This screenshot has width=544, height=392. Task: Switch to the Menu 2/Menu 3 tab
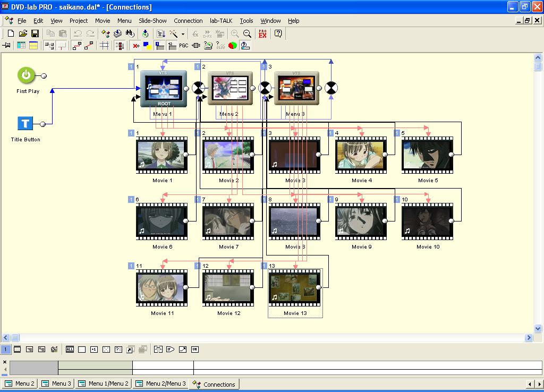pyautogui.click(x=161, y=384)
